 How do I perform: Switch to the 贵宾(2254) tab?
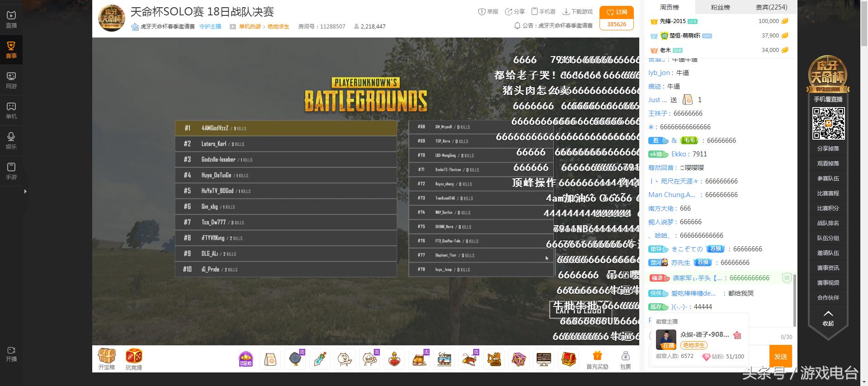tap(771, 7)
